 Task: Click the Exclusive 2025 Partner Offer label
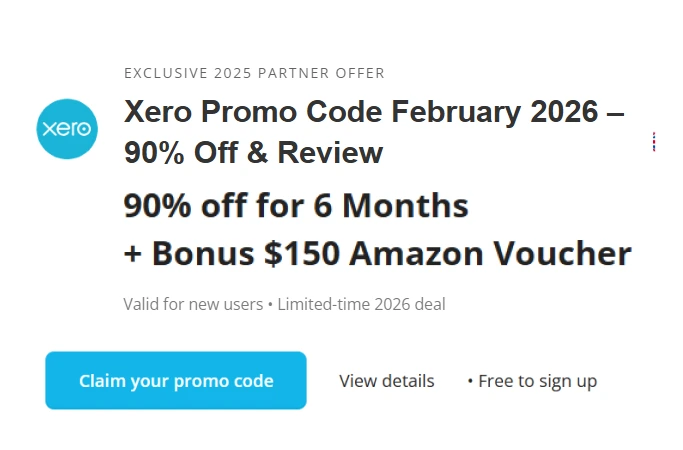pos(254,73)
